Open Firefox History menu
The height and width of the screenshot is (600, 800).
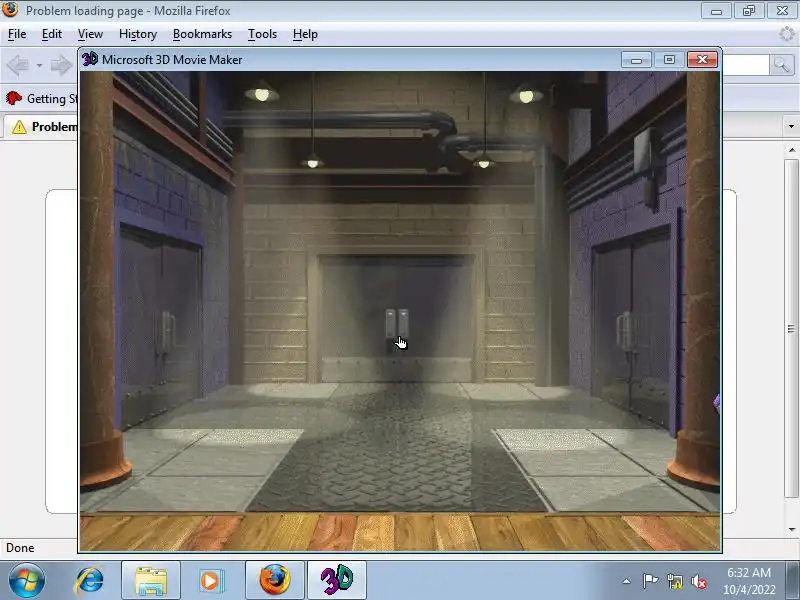tap(138, 34)
